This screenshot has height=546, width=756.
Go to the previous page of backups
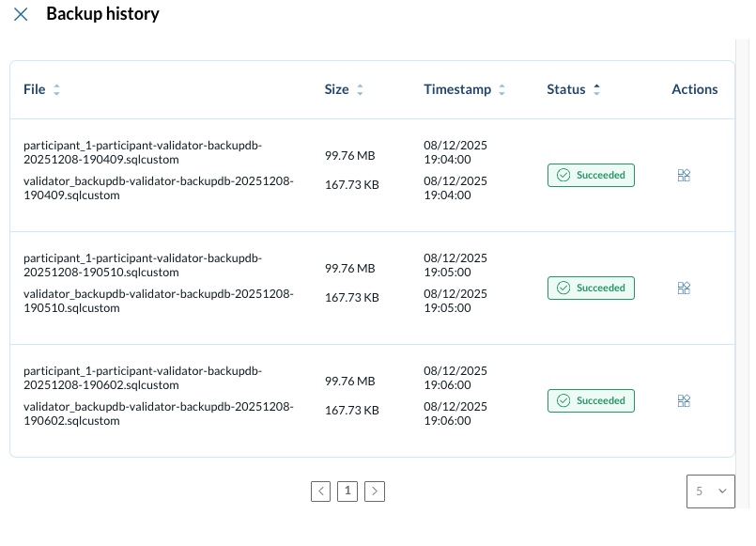(x=321, y=491)
